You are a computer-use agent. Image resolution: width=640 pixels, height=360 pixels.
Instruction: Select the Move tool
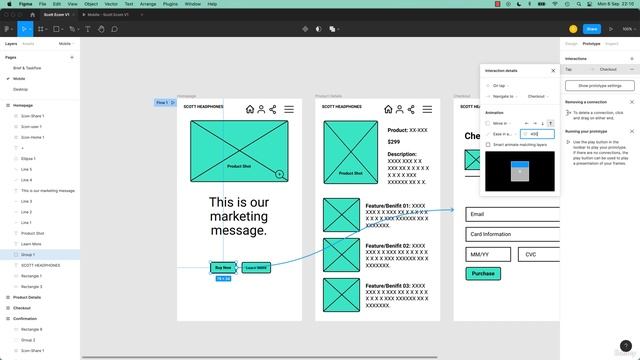pos(24,29)
